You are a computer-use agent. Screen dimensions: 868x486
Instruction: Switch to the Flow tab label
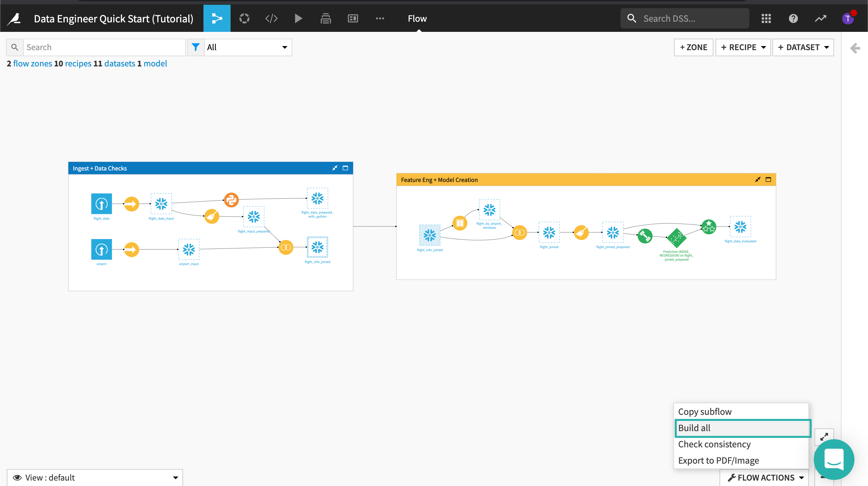[x=417, y=19]
